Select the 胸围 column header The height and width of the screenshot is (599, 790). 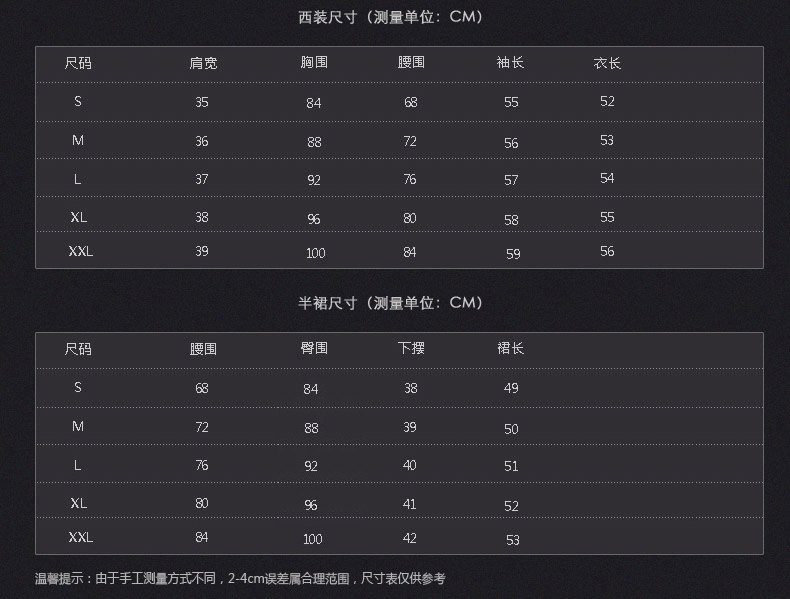[x=314, y=62]
